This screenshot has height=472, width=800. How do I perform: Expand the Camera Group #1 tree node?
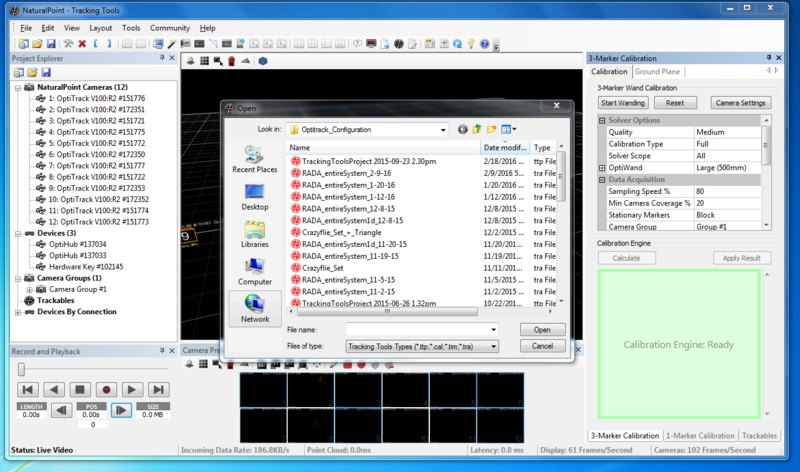28,288
